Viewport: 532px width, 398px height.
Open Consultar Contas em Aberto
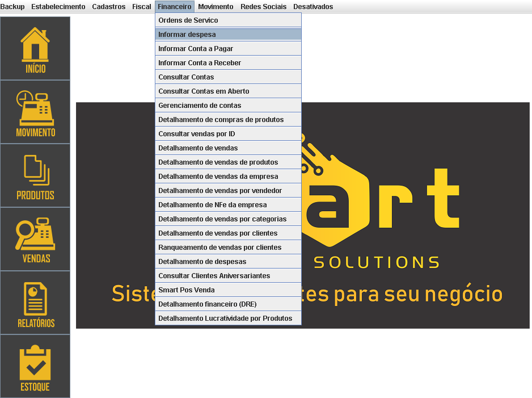coord(228,91)
